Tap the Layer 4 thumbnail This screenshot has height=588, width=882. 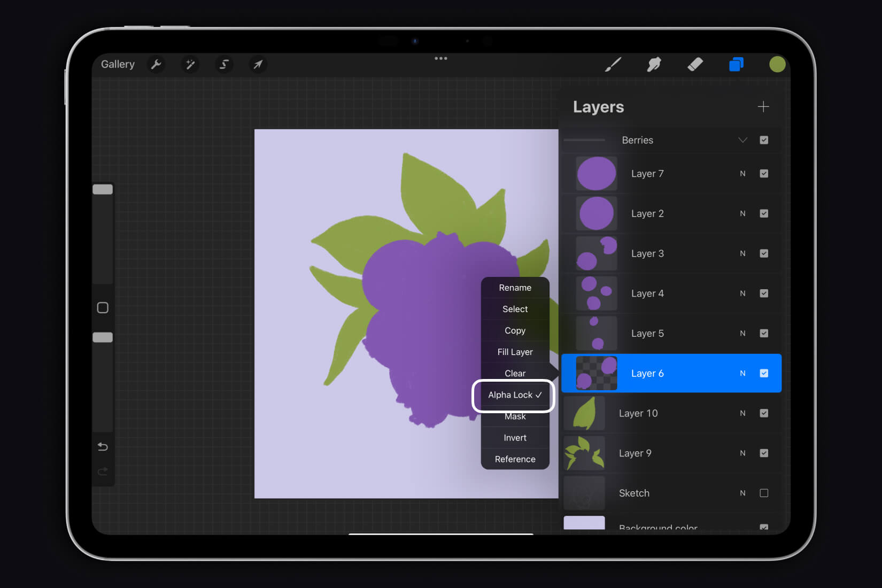[597, 293]
